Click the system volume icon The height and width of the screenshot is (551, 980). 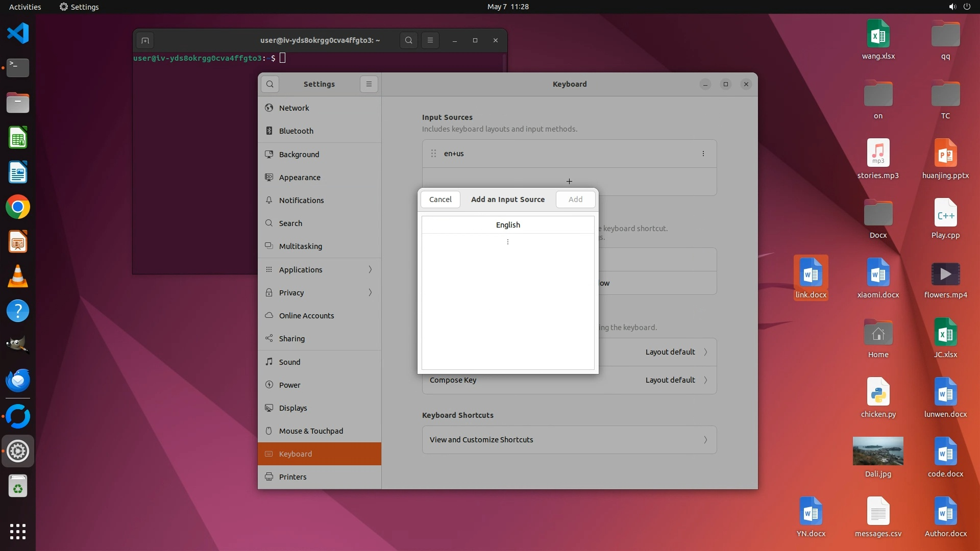tap(952, 7)
